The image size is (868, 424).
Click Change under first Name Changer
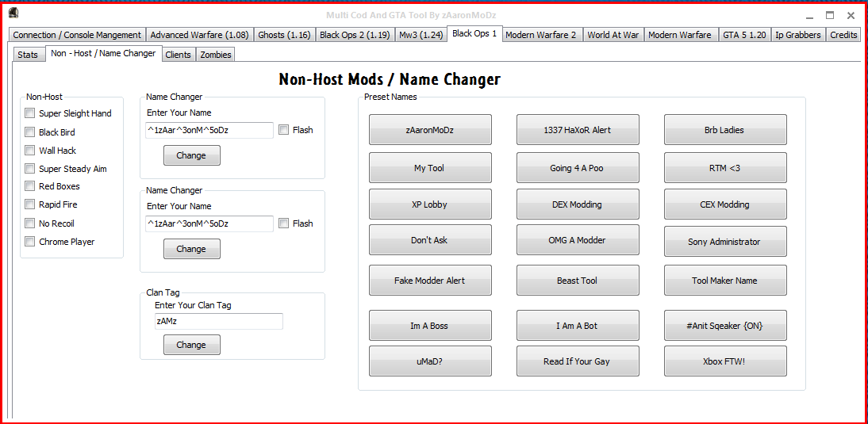tap(191, 155)
